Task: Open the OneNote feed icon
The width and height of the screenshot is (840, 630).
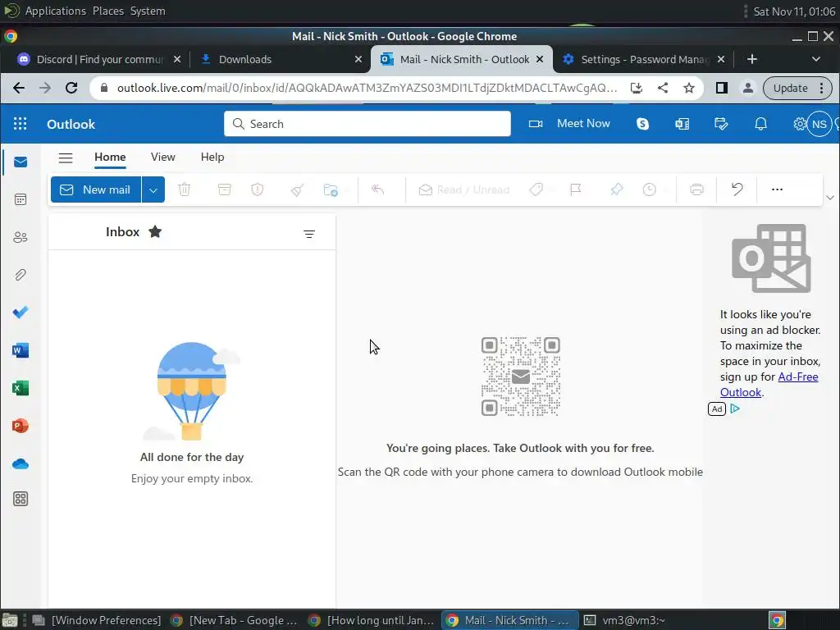Action: point(682,124)
